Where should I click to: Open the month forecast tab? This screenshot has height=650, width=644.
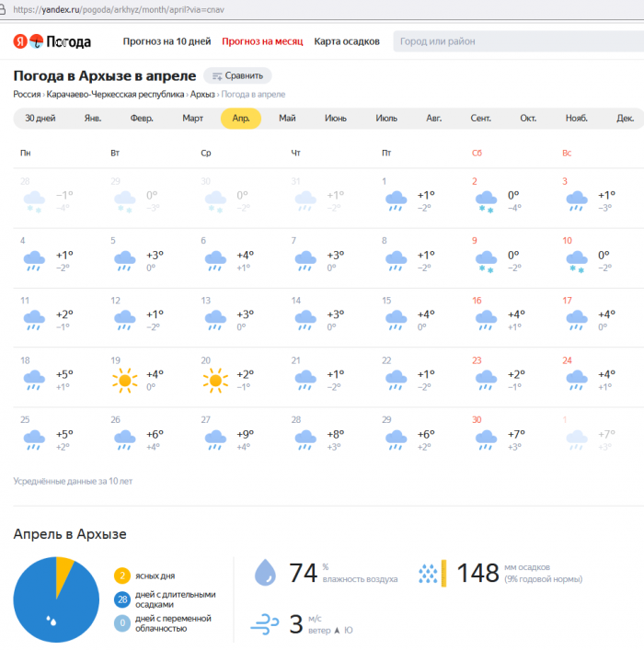pyautogui.click(x=262, y=41)
